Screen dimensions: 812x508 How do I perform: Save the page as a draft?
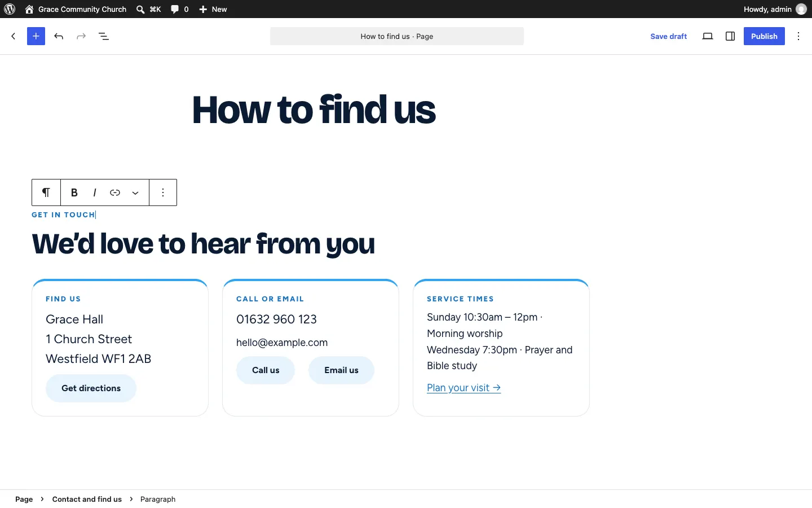pos(669,36)
